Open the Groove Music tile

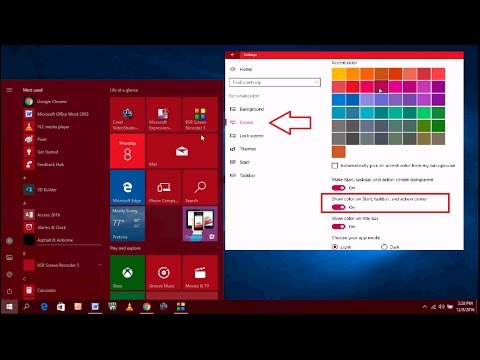[164, 273]
